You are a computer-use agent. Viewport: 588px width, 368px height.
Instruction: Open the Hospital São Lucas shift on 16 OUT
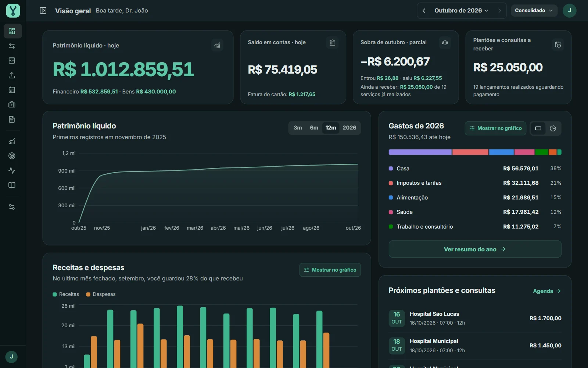click(x=475, y=318)
